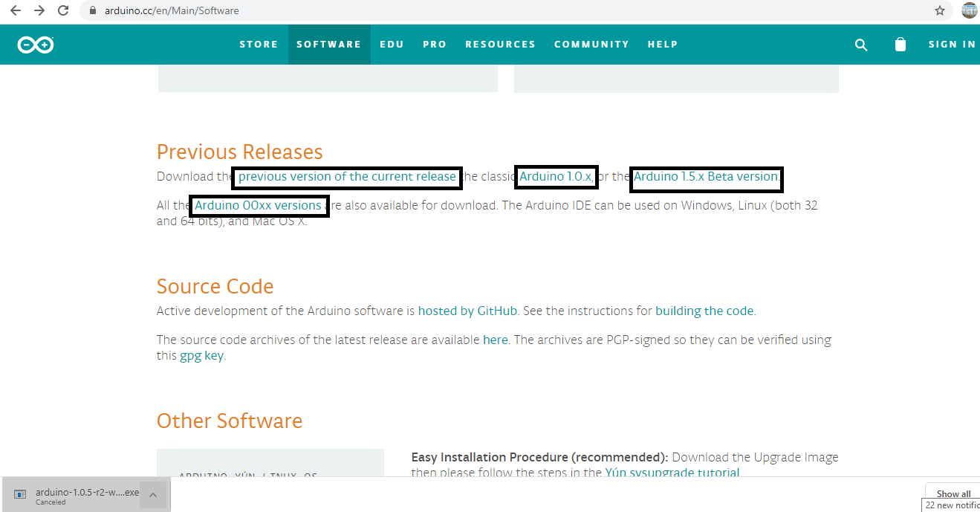Select the RESOURCES menu item
The height and width of the screenshot is (512, 980).
click(x=500, y=45)
